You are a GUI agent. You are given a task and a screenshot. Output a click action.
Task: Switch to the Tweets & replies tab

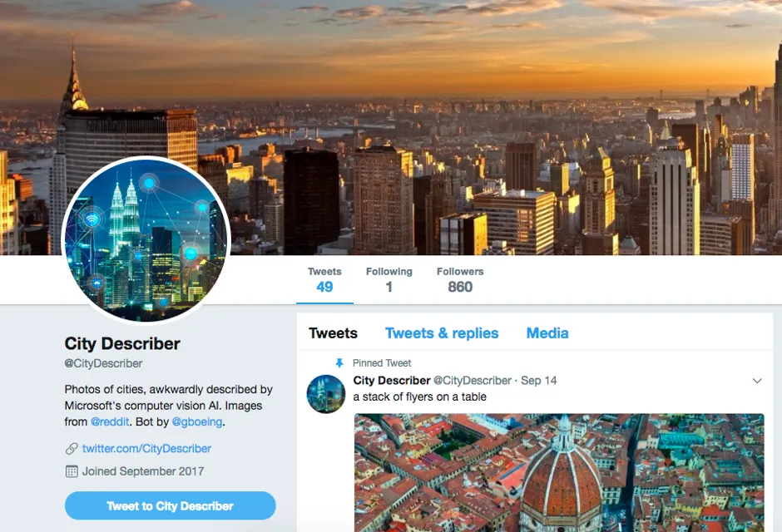pos(442,333)
